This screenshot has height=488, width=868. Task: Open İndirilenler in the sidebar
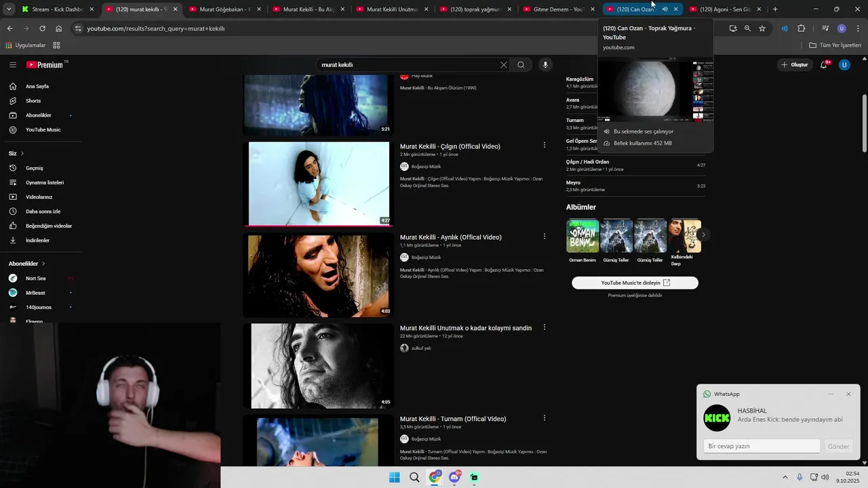(37, 241)
